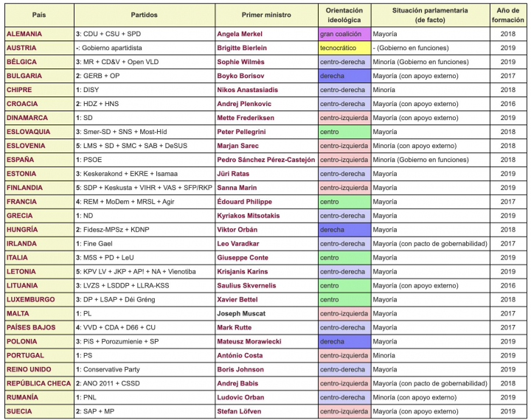Select the REINO UNIDO country link
Image resolution: width=531 pixels, height=420 pixels.
[29, 369]
